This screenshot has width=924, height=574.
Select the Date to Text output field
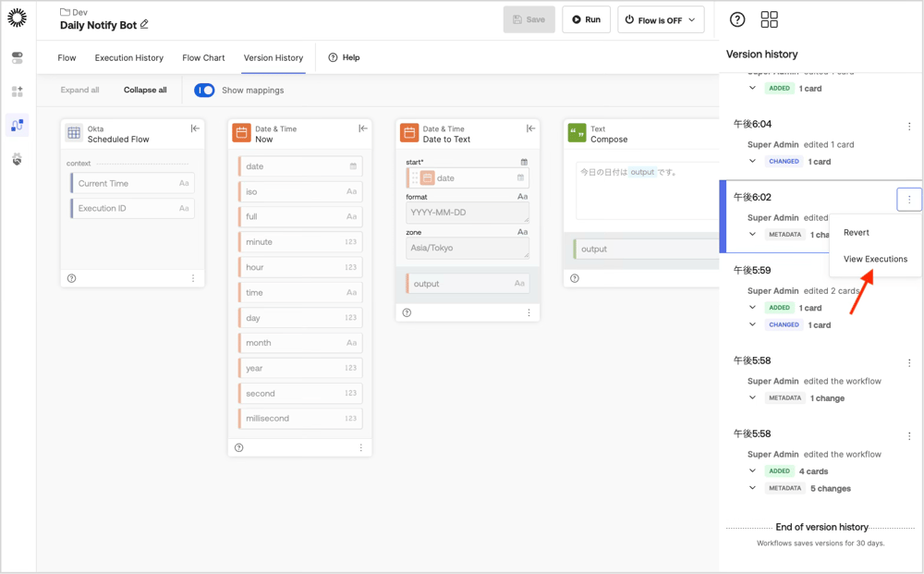(468, 284)
